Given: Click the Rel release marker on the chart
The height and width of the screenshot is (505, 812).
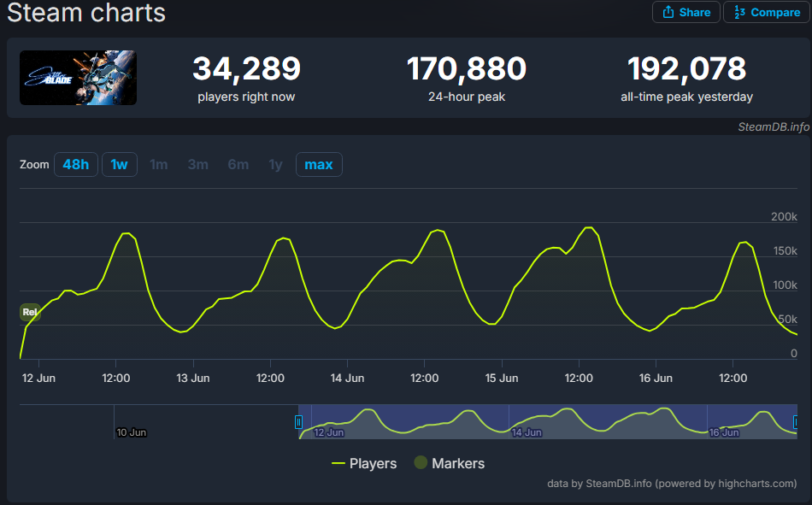Looking at the screenshot, I should tap(30, 313).
